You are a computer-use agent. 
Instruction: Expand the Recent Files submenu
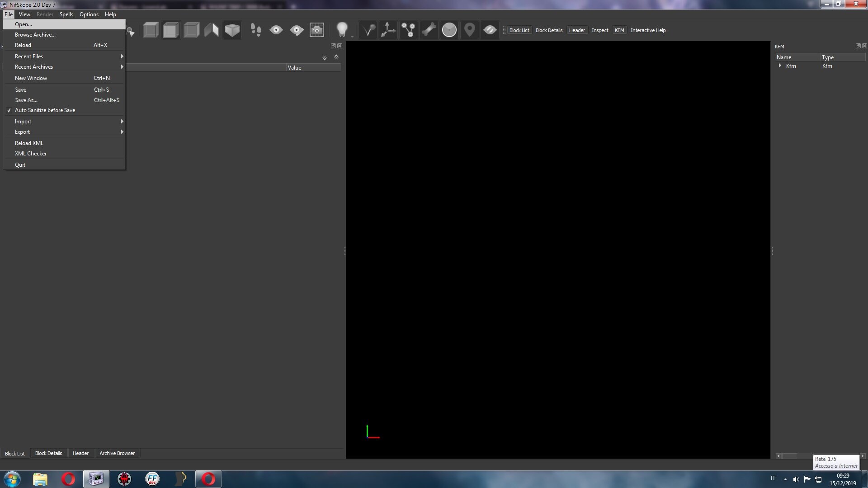pyautogui.click(x=64, y=56)
